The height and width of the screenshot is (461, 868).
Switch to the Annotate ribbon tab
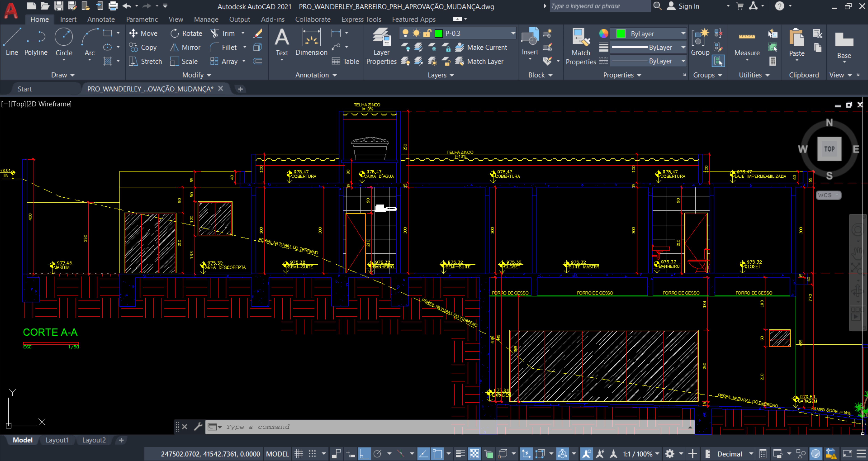[x=101, y=19]
